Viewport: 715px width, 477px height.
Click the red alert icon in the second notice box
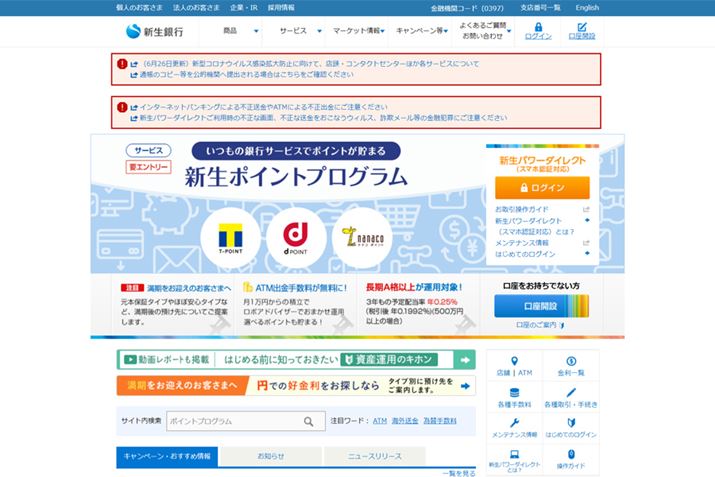[122, 107]
